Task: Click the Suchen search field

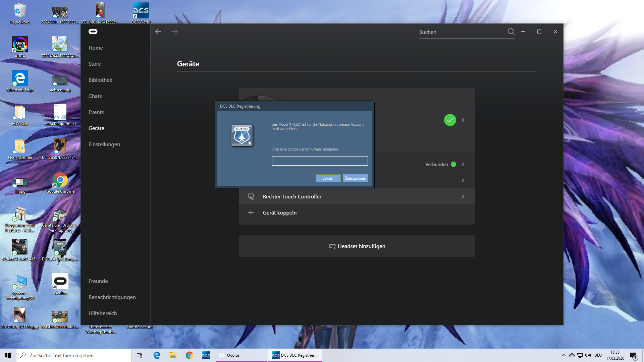Action: click(462, 32)
